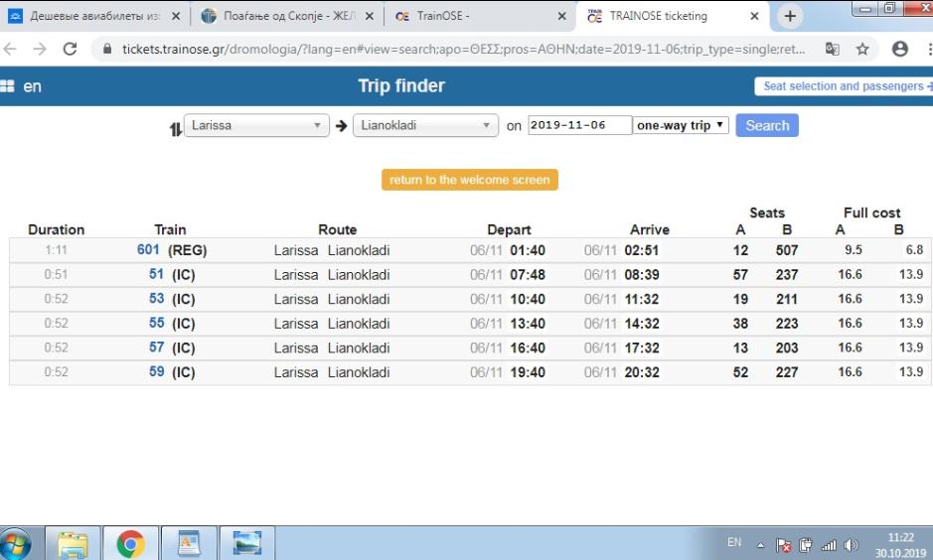This screenshot has height=560, width=933.
Task: Open File Explorer in taskbar
Action: pyautogui.click(x=73, y=543)
